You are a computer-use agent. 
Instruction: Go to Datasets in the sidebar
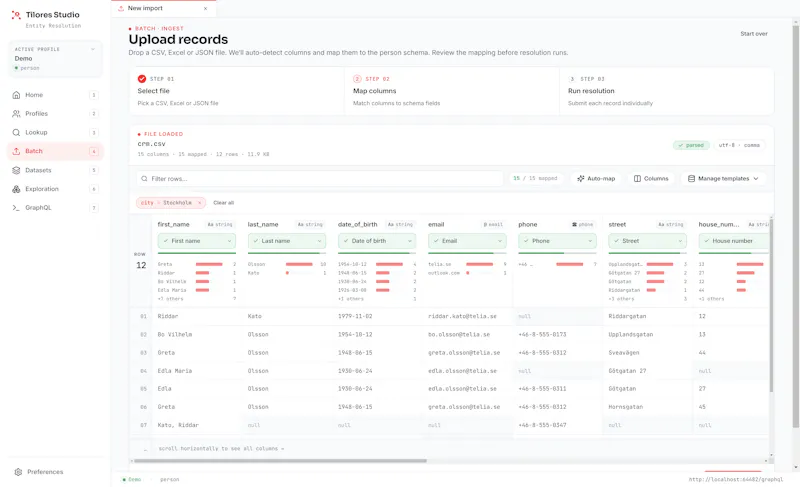point(55,170)
